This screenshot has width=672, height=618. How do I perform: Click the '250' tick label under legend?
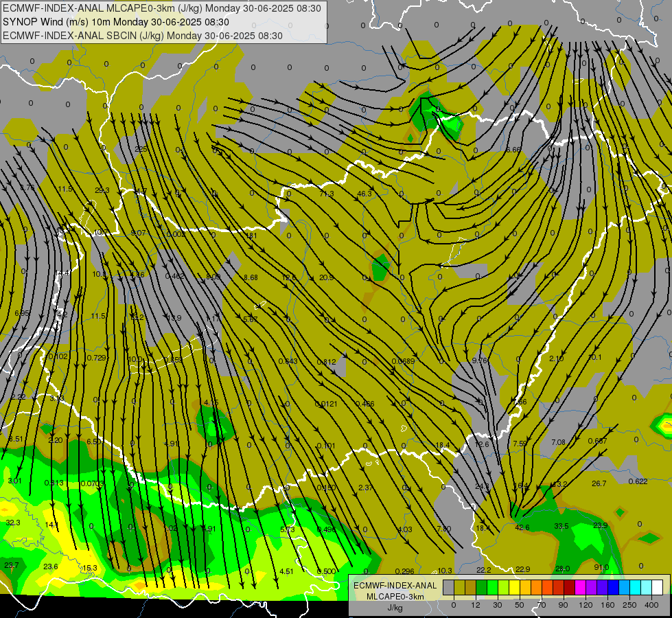[629, 605]
